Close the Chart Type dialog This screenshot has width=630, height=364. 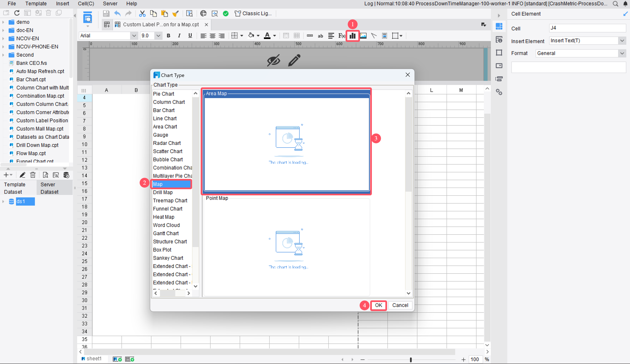tap(408, 75)
